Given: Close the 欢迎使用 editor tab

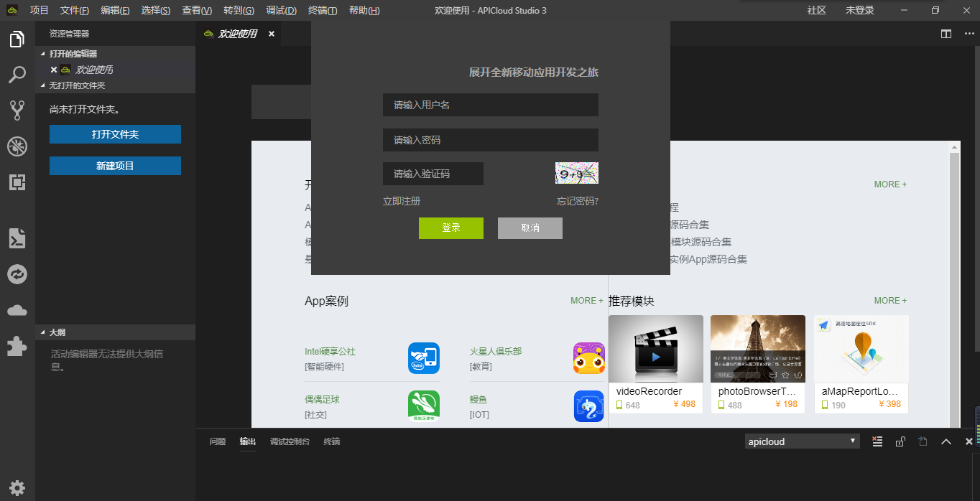Looking at the screenshot, I should 272,34.
